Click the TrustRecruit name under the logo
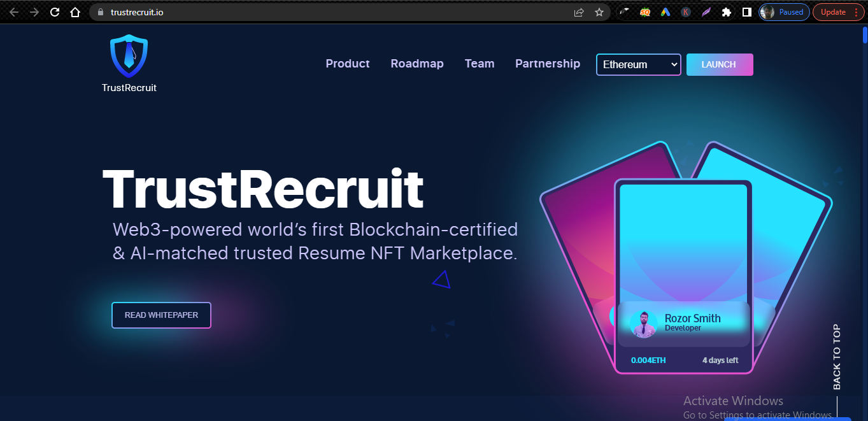The height and width of the screenshot is (421, 868). (x=129, y=88)
